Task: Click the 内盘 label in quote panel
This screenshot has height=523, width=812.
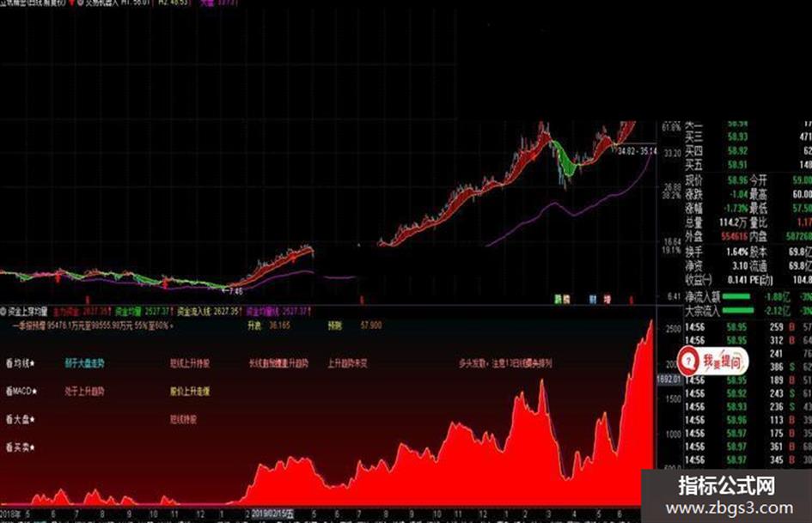Action: point(758,236)
